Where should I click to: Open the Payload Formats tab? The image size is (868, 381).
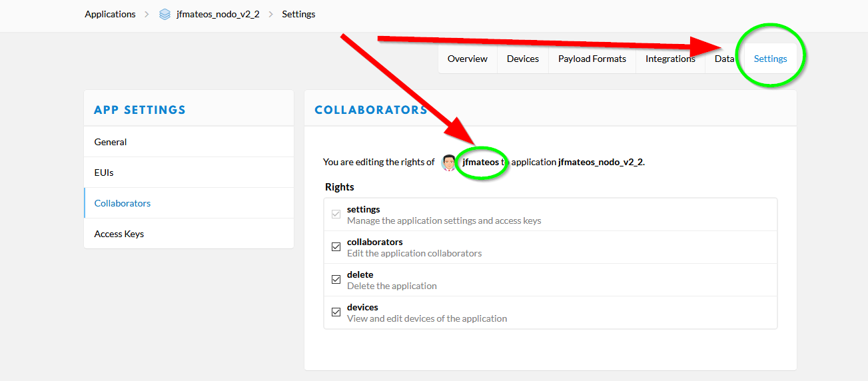coord(592,59)
